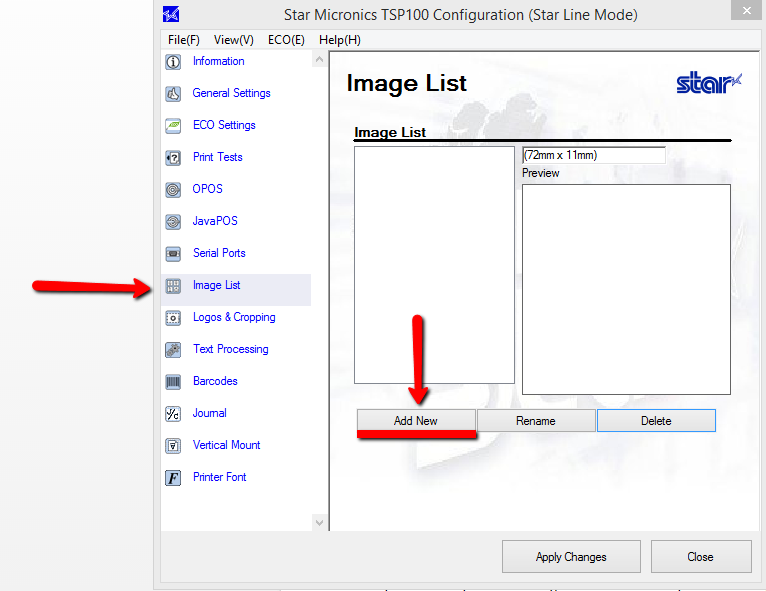Select Image List label in sidebar

216,285
